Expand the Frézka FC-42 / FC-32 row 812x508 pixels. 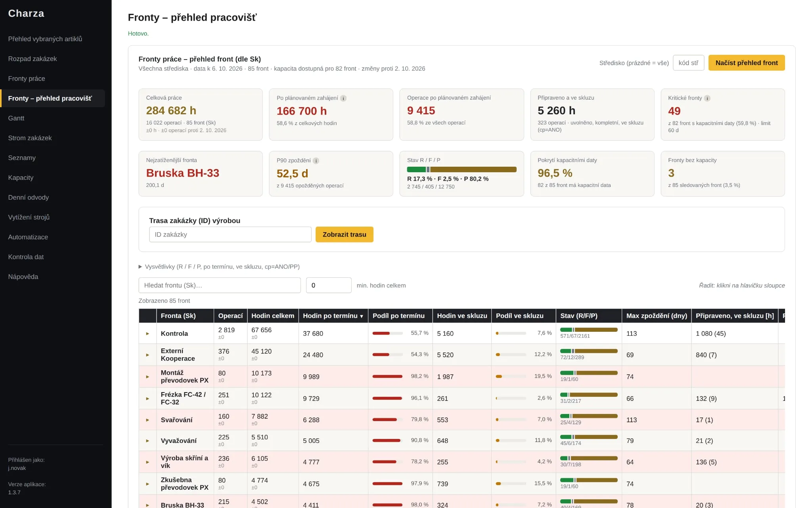[147, 398]
